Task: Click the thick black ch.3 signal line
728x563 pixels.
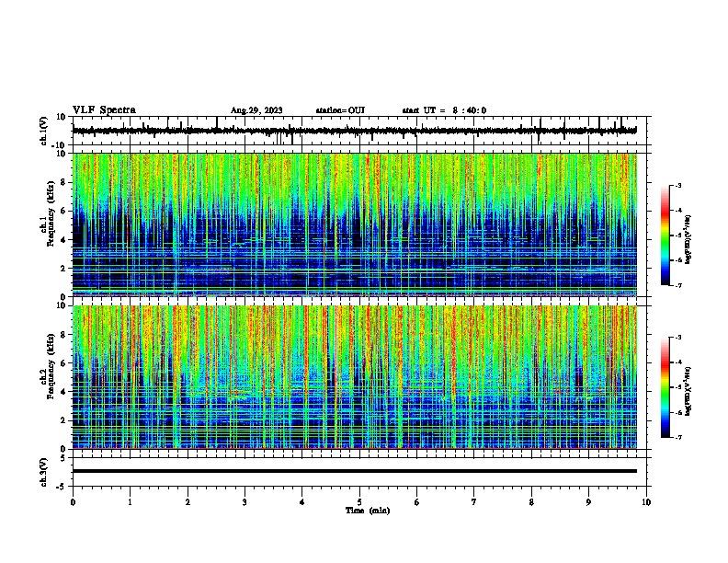Action: pos(354,471)
